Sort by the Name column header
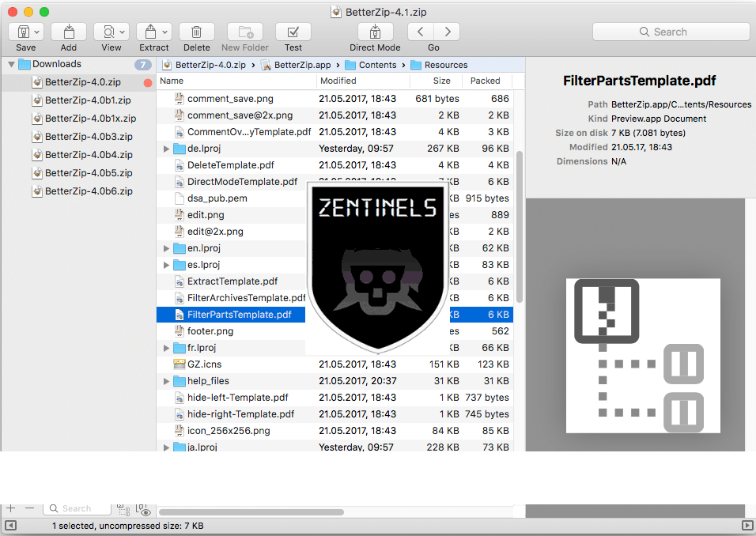Image resolution: width=756 pixels, height=536 pixels. [x=236, y=81]
